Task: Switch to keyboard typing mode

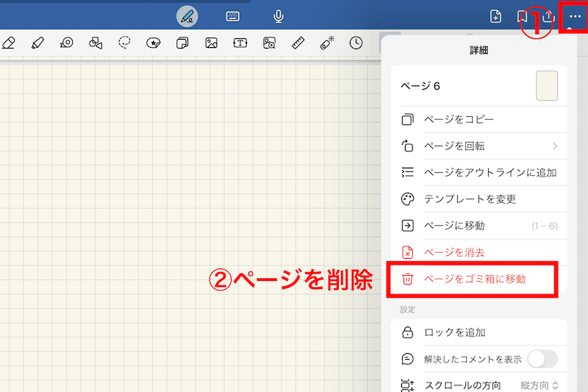Action: 233,16
